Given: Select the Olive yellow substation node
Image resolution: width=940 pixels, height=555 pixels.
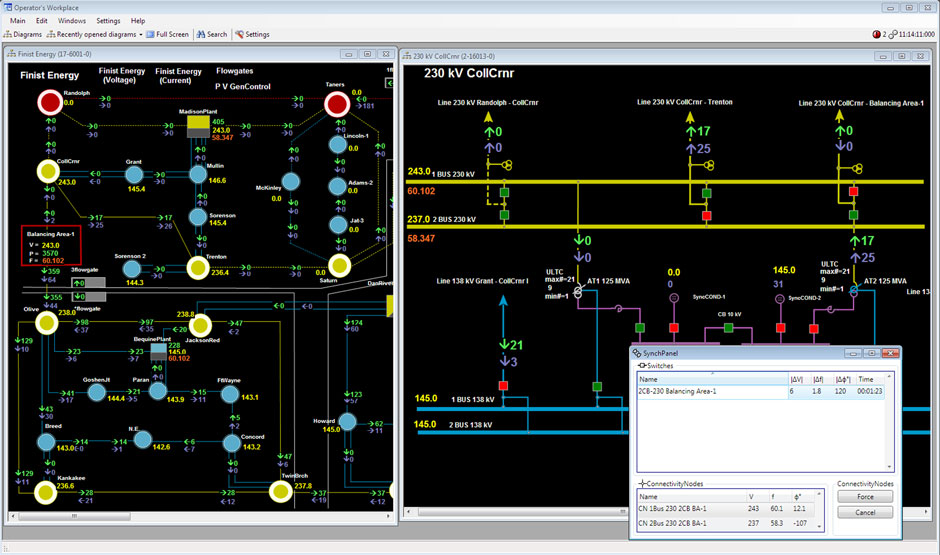Looking at the screenshot, I should pos(46,323).
